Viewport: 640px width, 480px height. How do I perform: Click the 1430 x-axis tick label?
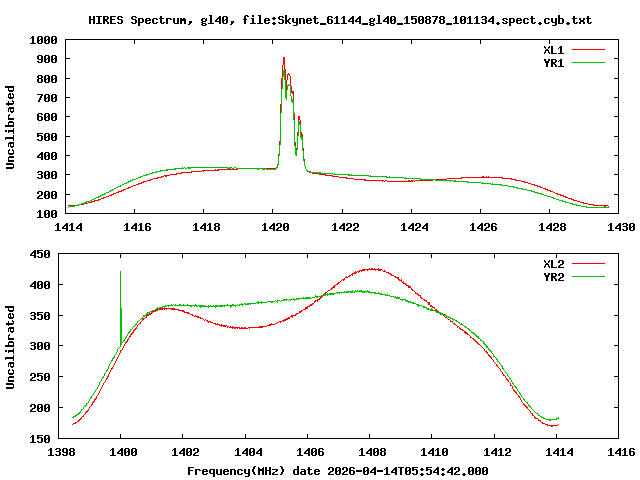pyautogui.click(x=621, y=227)
